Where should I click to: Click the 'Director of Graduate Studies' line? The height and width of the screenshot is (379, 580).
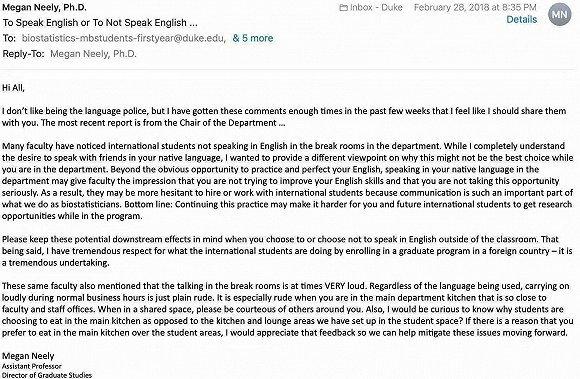click(x=47, y=375)
